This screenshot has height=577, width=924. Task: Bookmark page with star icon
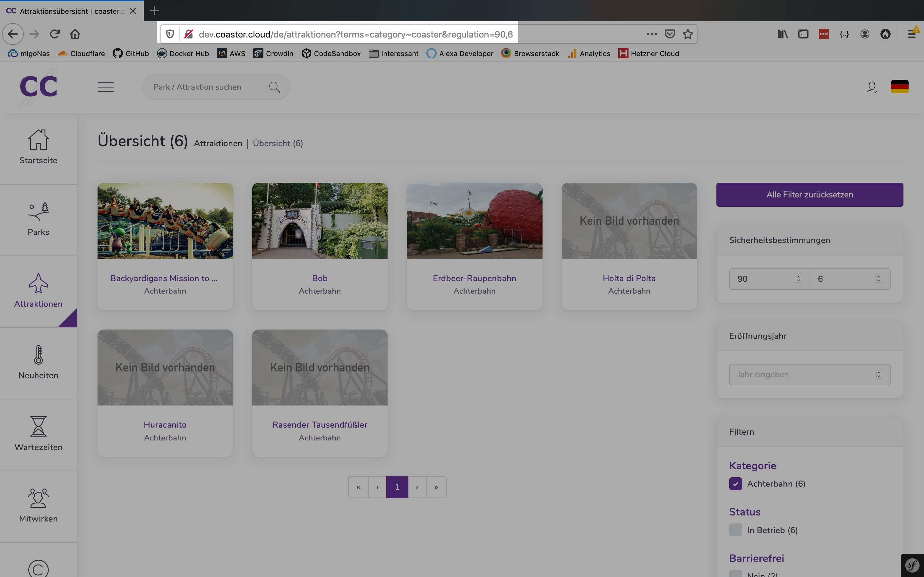tap(688, 34)
